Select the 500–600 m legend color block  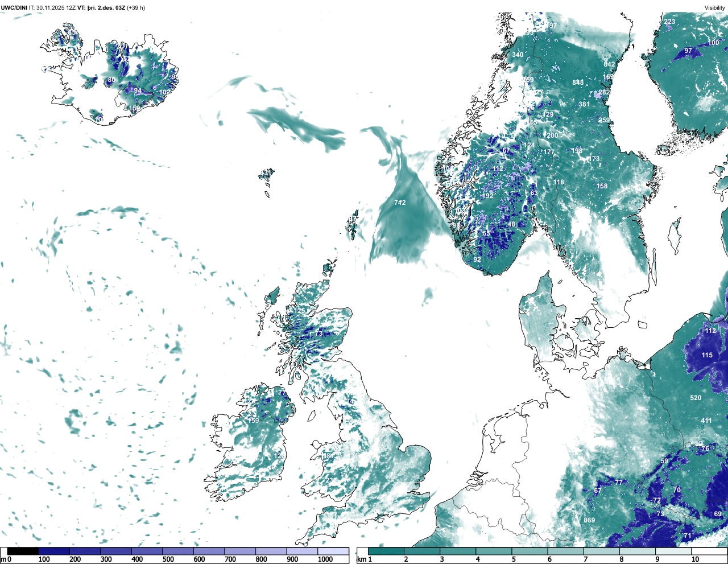click(178, 551)
